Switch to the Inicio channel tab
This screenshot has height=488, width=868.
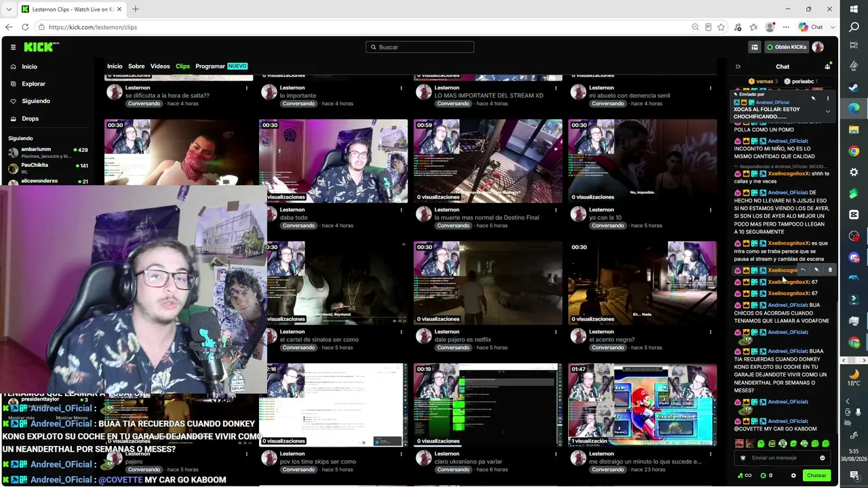[x=115, y=66]
